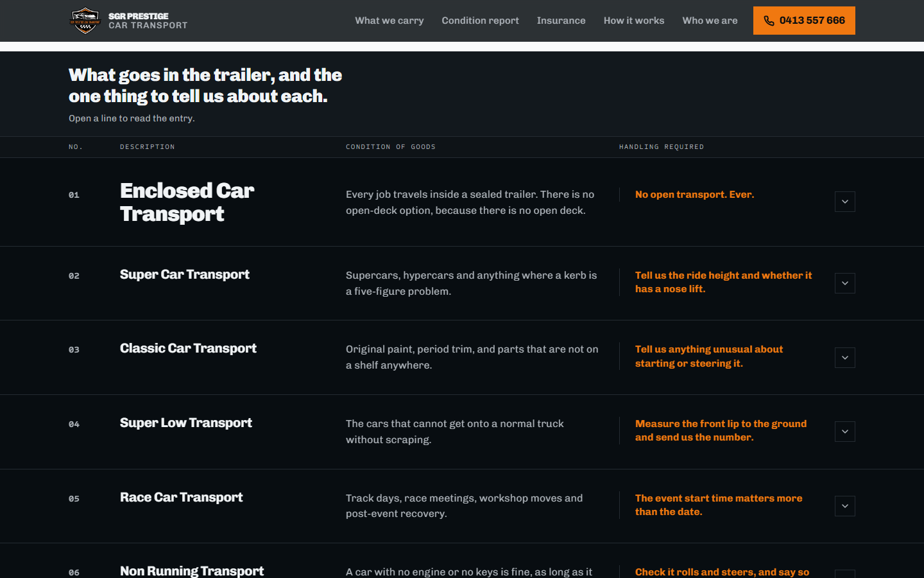Image resolution: width=924 pixels, height=578 pixels.
Task: Click "Supercars, hypercars and anything" description
Action: [472, 283]
